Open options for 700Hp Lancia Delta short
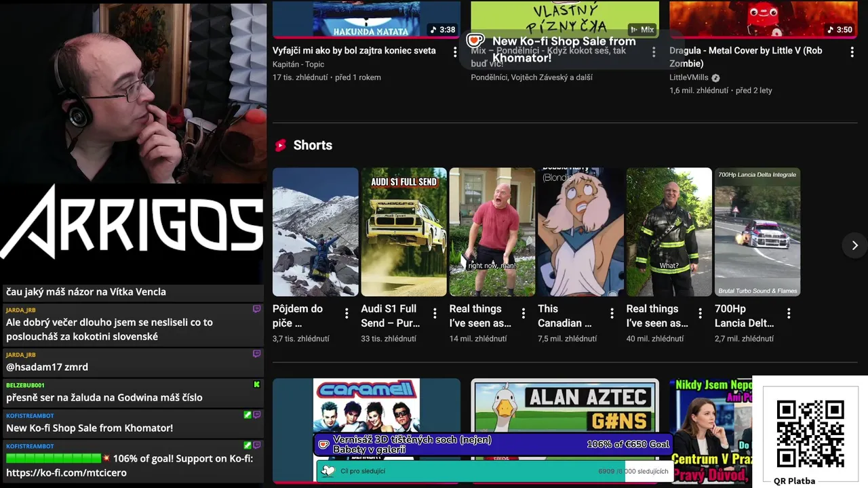The width and height of the screenshot is (868, 488). coord(789,313)
